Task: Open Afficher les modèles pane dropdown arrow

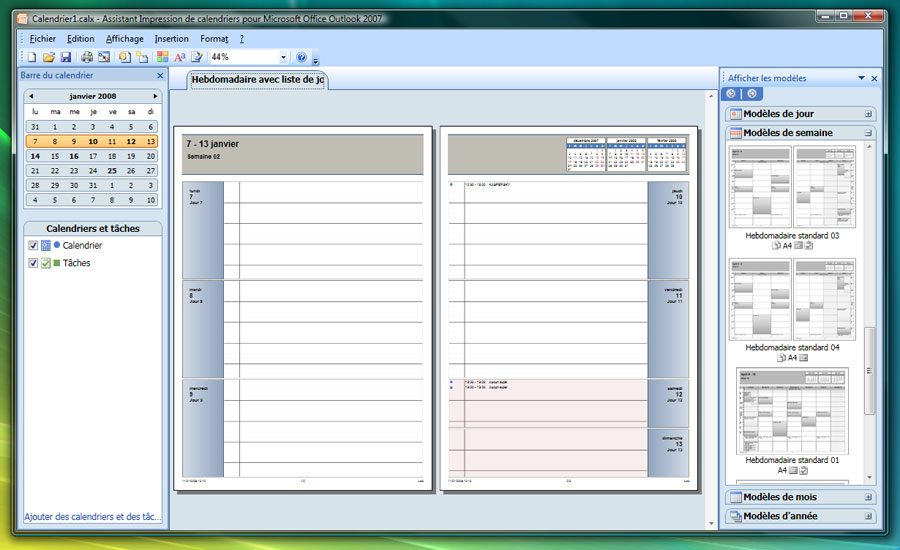Action: (x=862, y=78)
